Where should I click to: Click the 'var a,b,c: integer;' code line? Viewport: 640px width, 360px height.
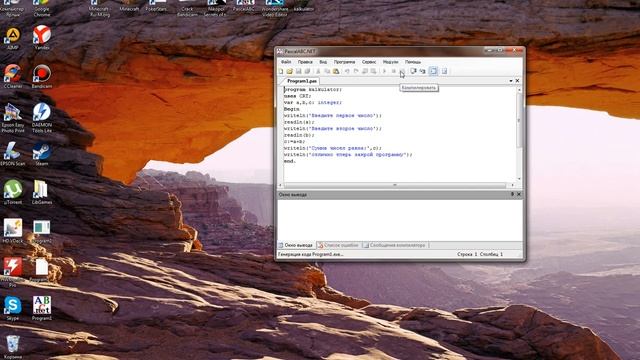click(313, 102)
